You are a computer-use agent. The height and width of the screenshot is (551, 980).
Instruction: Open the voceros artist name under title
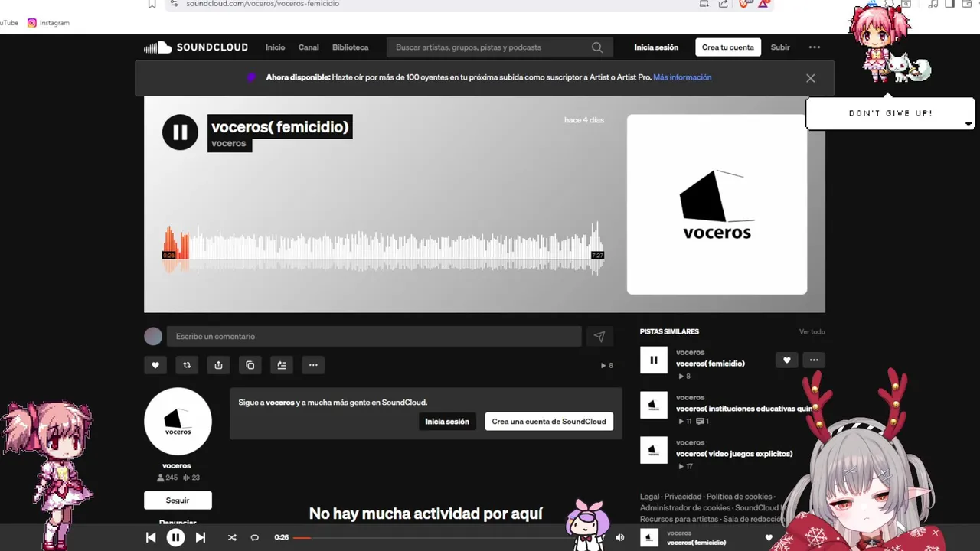tap(229, 144)
